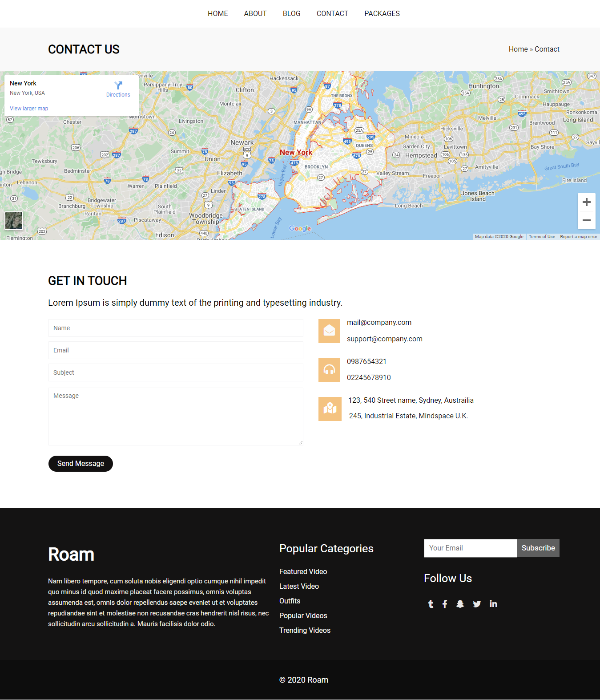This screenshot has width=600, height=700.
Task: Open Popular Videos category link
Action: 303,616
